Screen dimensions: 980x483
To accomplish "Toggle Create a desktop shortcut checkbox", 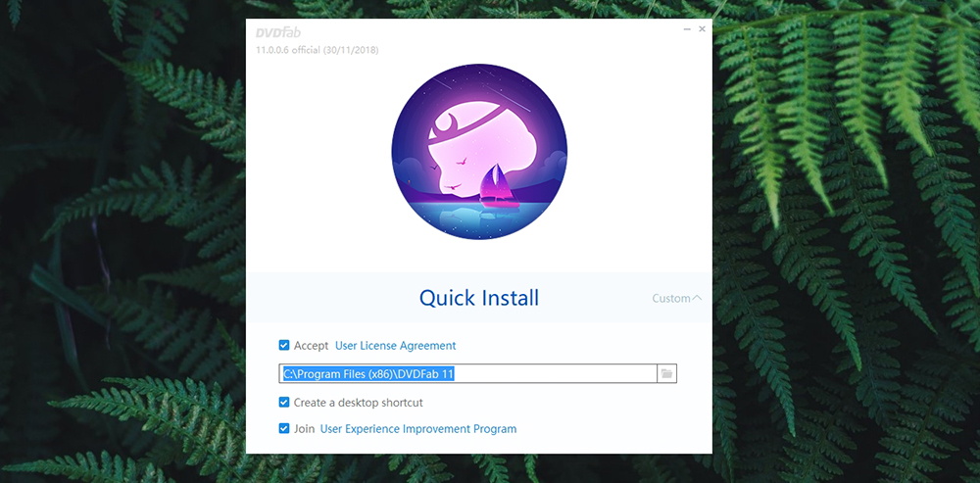I will [284, 403].
